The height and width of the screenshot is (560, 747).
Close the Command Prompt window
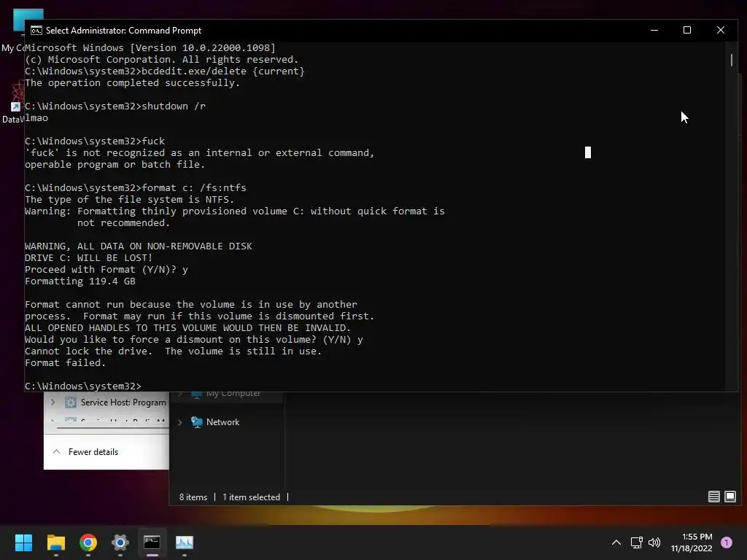(x=720, y=30)
